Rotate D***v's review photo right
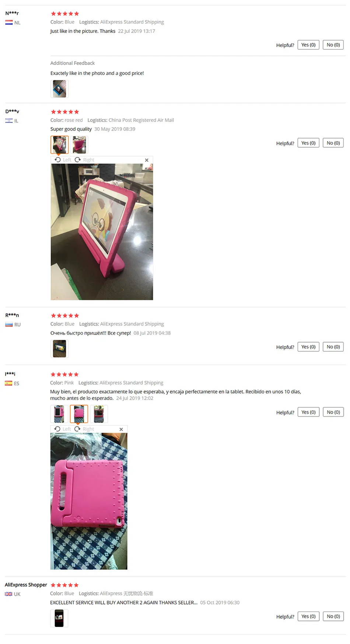This screenshot has height=644, width=350. coord(85,160)
